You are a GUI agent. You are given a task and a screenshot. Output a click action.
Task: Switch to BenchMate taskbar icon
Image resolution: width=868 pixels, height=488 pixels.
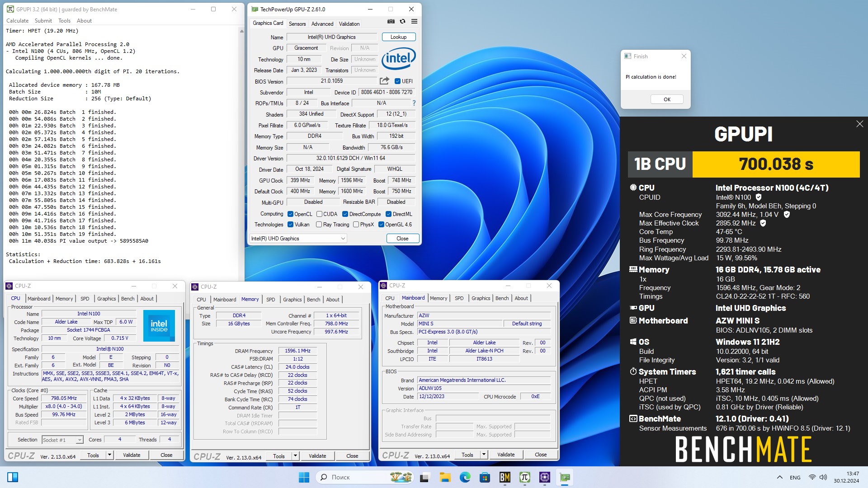[505, 477]
